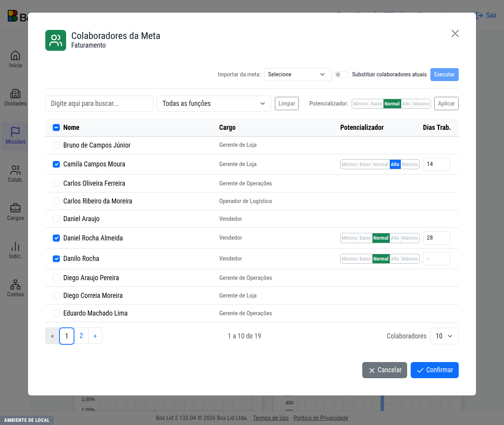The width and height of the screenshot is (504, 425).
Task: Select page 1 in pagination
Action: [67, 336]
